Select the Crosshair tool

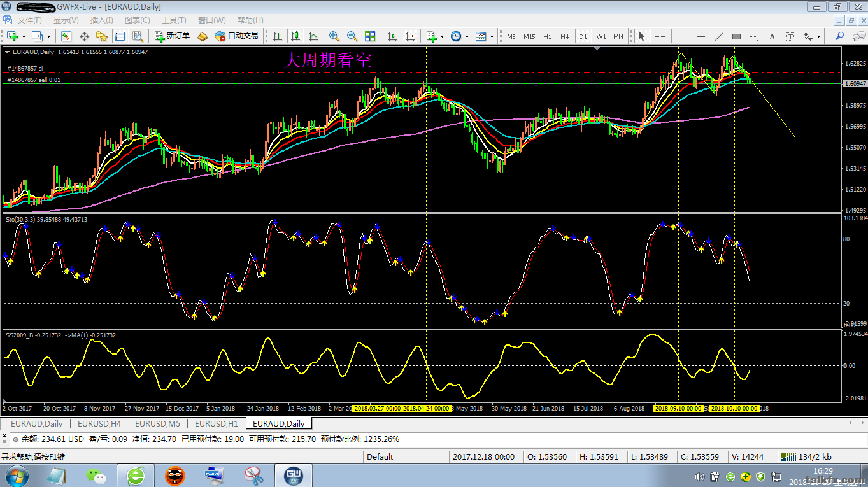point(660,36)
